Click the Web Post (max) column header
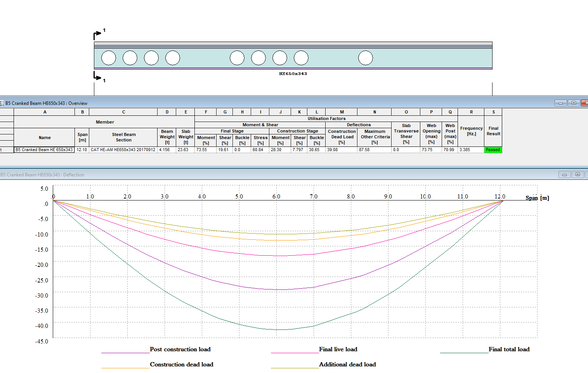588x373 pixels. pyautogui.click(x=450, y=136)
